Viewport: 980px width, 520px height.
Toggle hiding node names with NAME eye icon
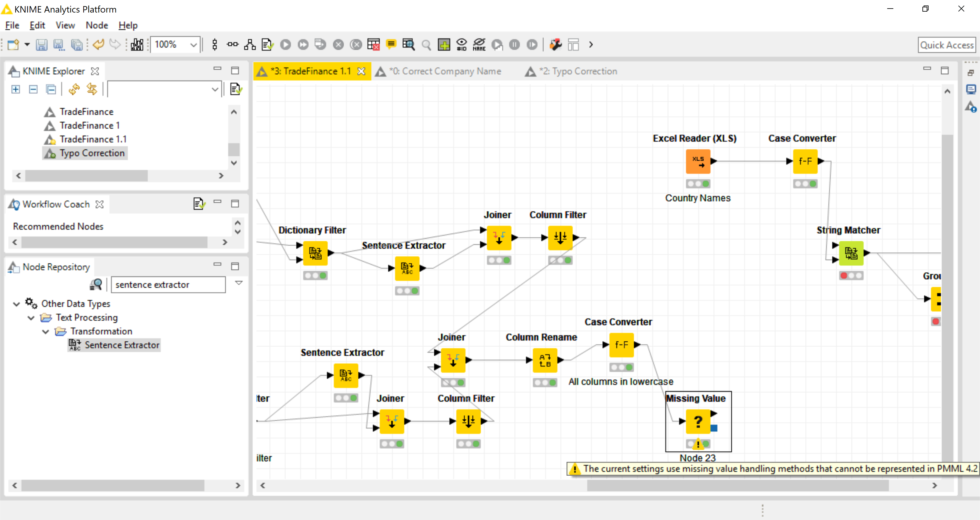pyautogui.click(x=479, y=44)
